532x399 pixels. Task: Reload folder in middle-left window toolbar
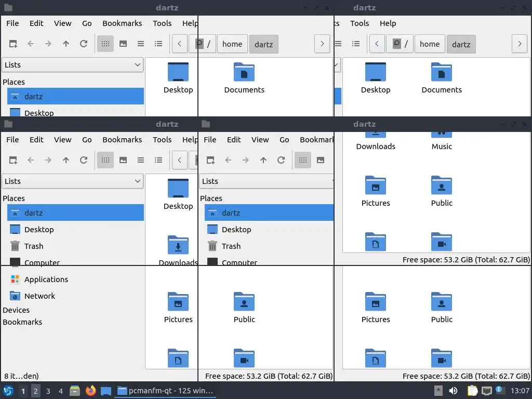[84, 160]
